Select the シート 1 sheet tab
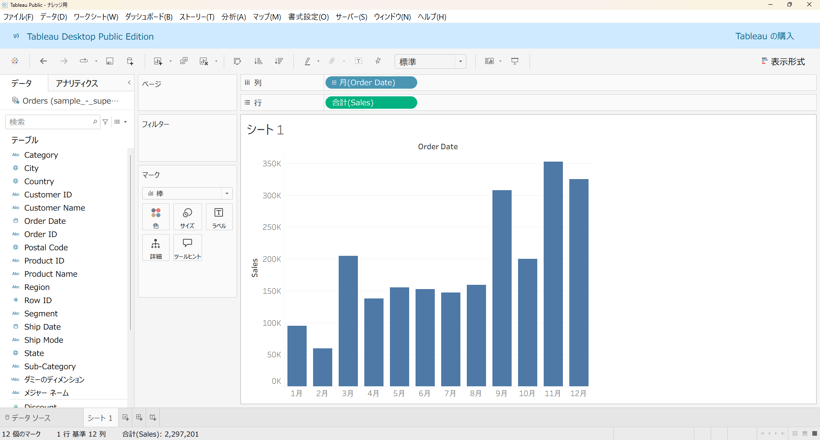 100,418
